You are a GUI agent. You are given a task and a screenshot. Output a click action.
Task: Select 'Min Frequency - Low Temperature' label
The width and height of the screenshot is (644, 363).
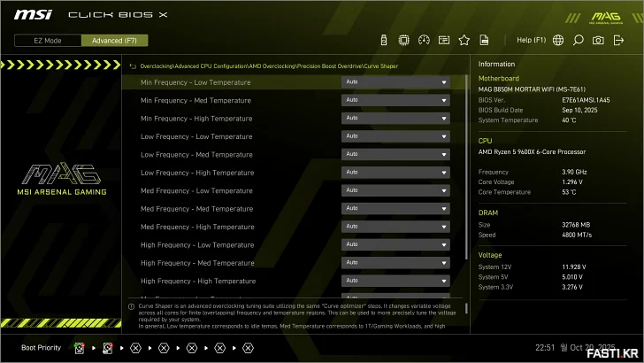(x=195, y=82)
